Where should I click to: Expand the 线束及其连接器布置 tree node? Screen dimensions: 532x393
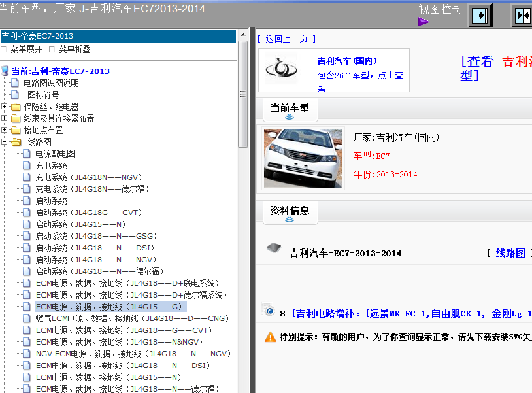5,118
